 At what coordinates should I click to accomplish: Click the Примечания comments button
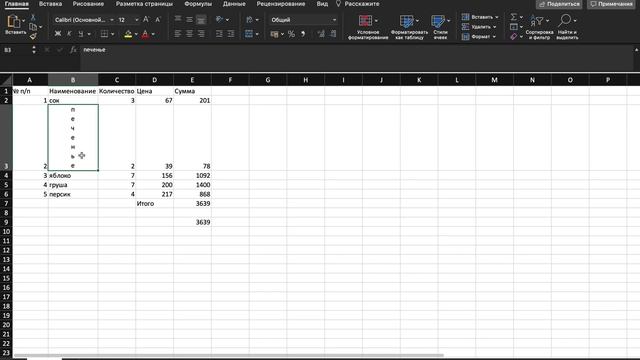point(611,4)
